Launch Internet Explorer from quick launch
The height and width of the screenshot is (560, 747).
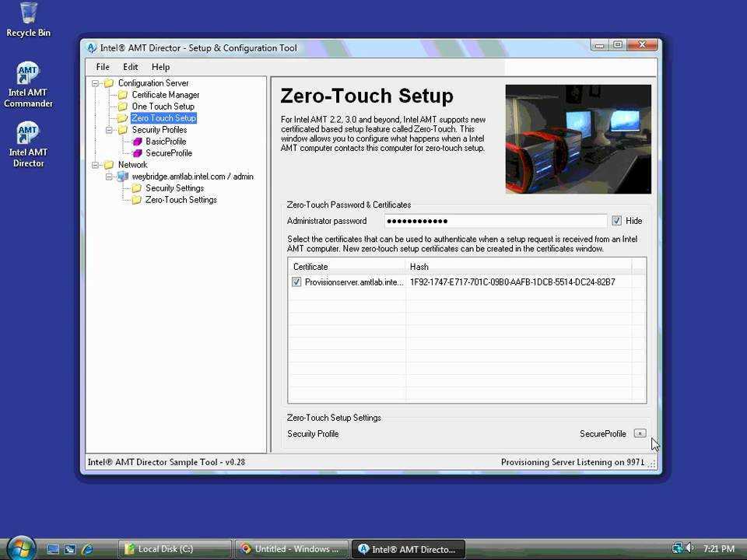pos(87,549)
